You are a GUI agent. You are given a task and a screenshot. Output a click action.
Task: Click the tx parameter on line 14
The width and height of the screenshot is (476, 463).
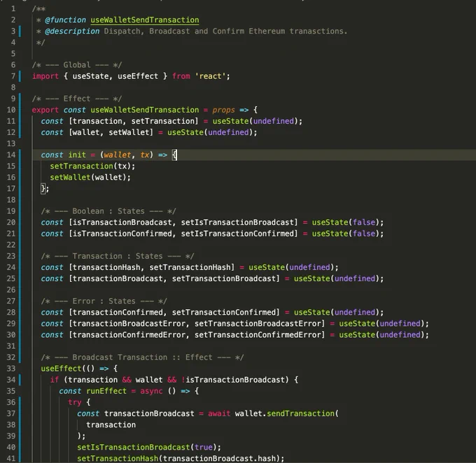tap(144, 155)
